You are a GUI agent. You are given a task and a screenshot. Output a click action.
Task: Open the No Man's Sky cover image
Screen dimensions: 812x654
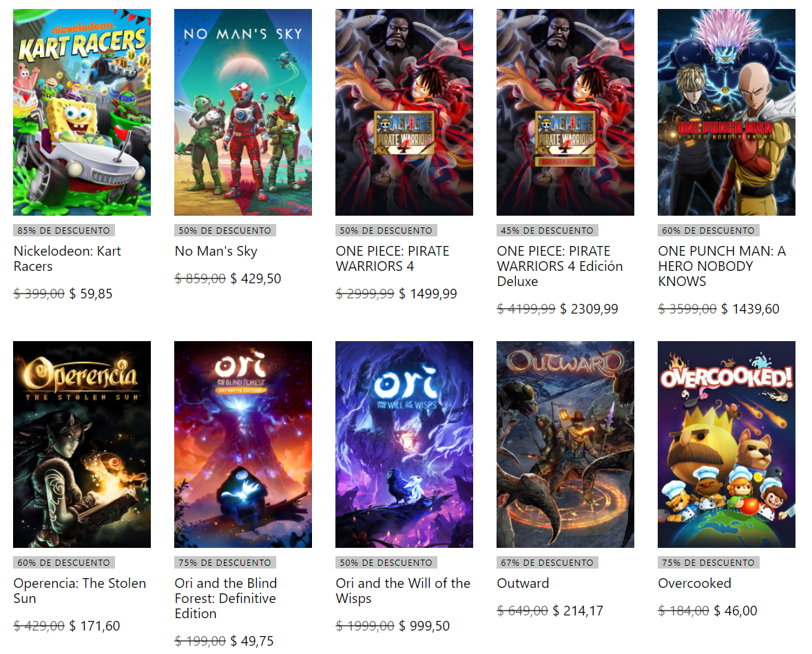coord(243,112)
